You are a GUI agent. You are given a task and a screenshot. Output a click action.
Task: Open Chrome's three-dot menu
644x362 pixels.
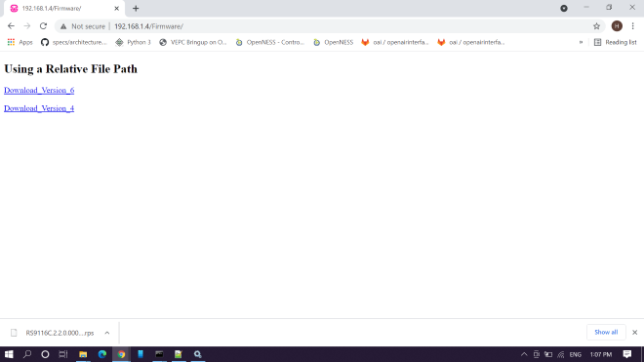pos(633,26)
